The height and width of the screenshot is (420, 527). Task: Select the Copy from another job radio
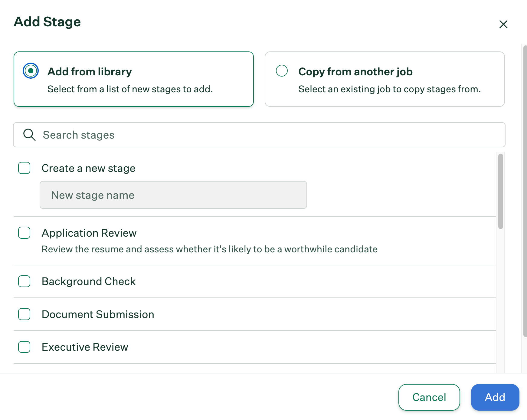[x=282, y=71]
